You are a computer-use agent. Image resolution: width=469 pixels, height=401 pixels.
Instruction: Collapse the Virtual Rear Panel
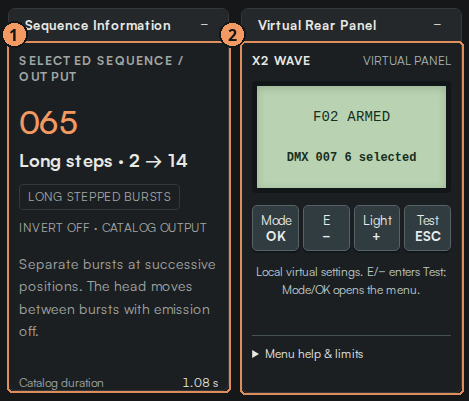tap(437, 25)
